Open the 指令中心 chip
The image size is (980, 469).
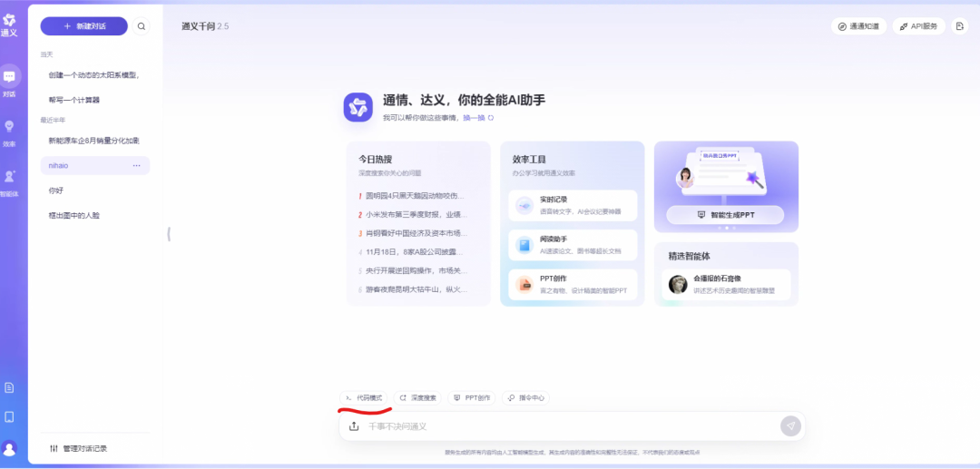(525, 398)
